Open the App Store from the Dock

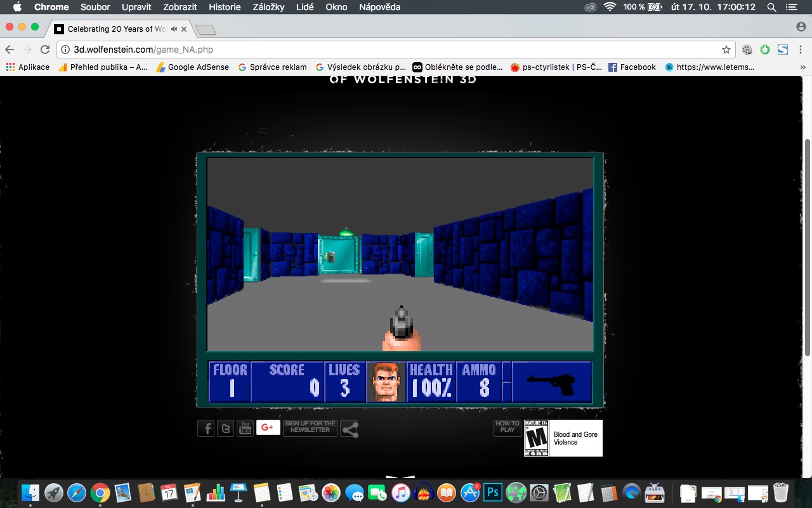coord(470,493)
